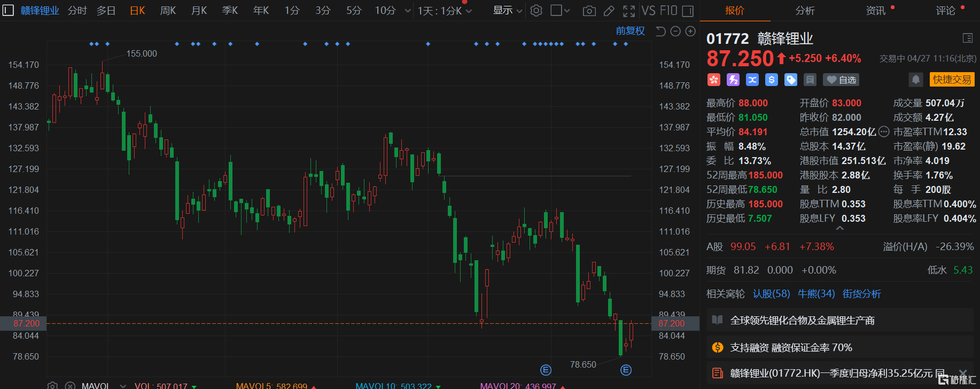This screenshot has width=980, height=389.
Task: Switch to 分时 intraday chart
Action: click(x=77, y=11)
